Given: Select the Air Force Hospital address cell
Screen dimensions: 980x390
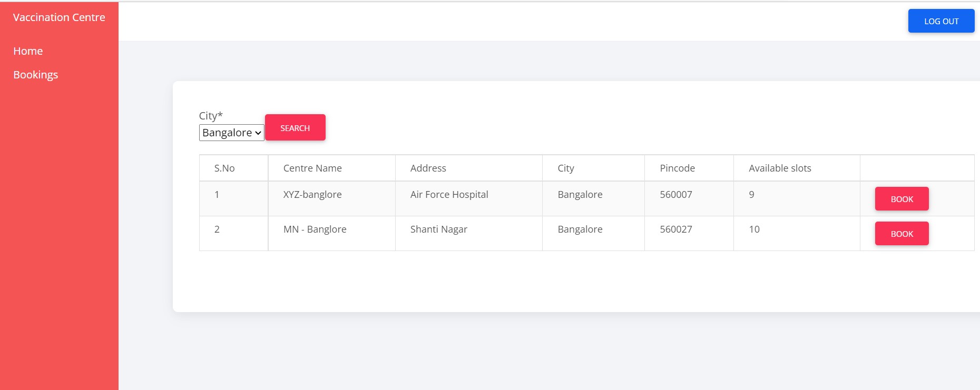Looking at the screenshot, I should coord(449,194).
